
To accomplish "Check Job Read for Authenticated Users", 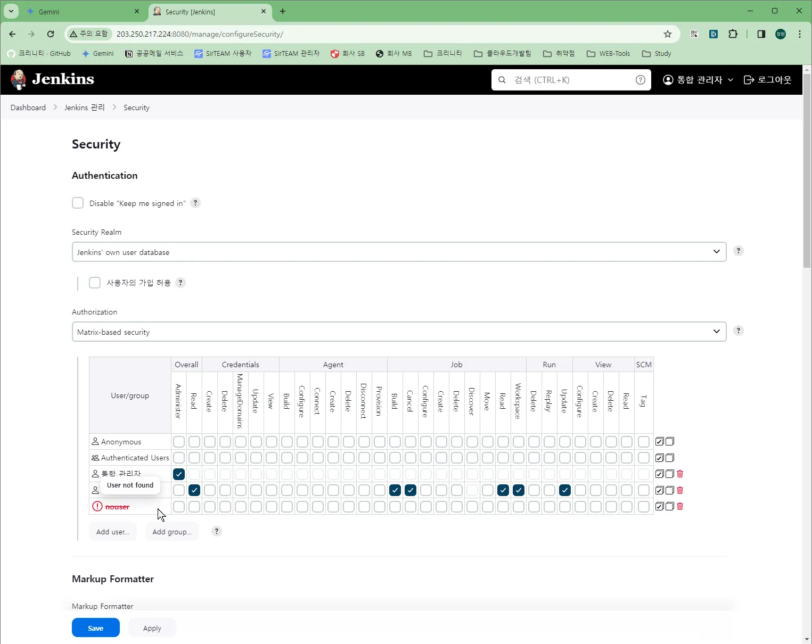I will tap(503, 458).
